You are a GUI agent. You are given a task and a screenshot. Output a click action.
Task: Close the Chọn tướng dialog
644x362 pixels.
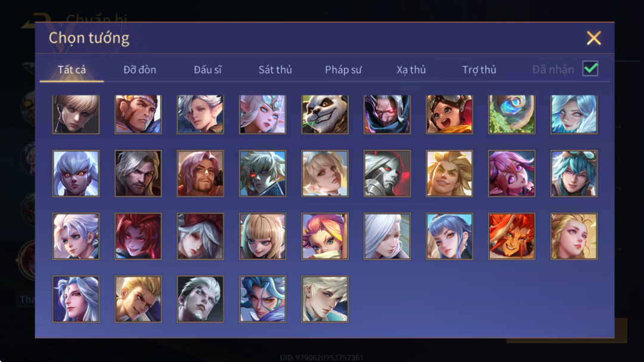click(x=593, y=38)
